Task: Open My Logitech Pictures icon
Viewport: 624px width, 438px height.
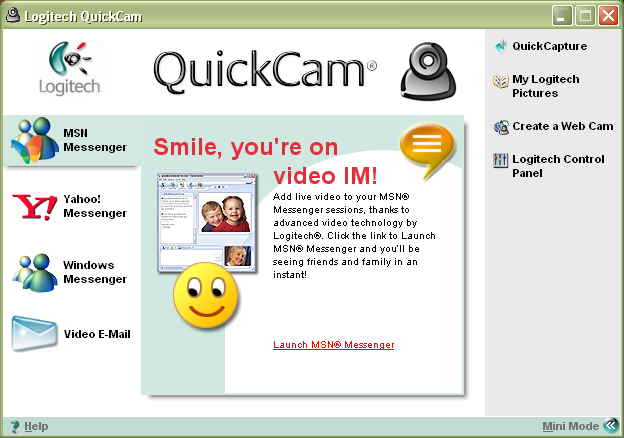Action: pos(501,82)
